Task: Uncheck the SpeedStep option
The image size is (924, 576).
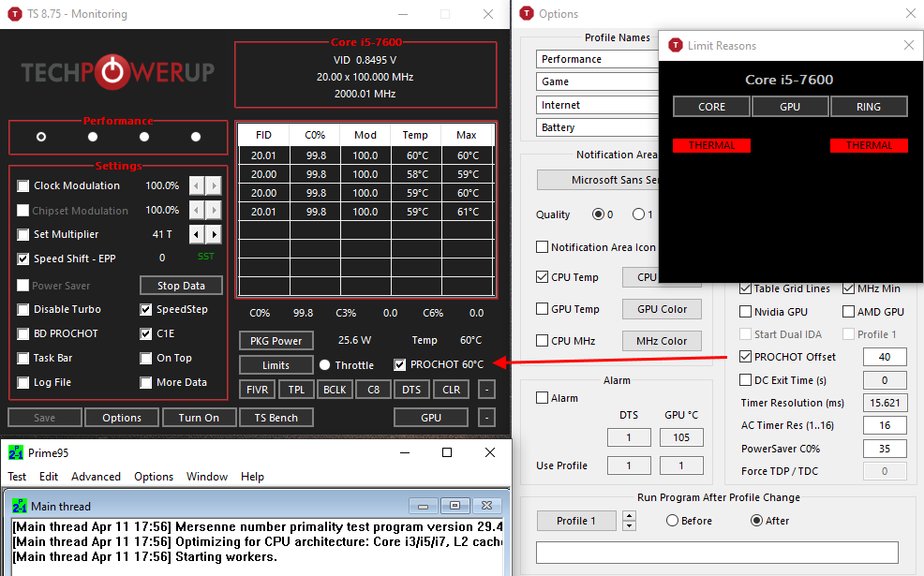Action: click(147, 309)
